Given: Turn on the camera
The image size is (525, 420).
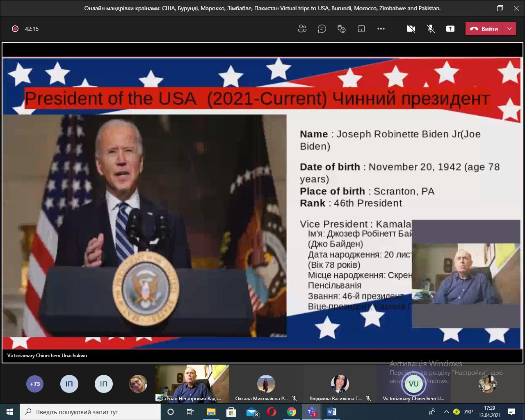Looking at the screenshot, I should tap(411, 29).
